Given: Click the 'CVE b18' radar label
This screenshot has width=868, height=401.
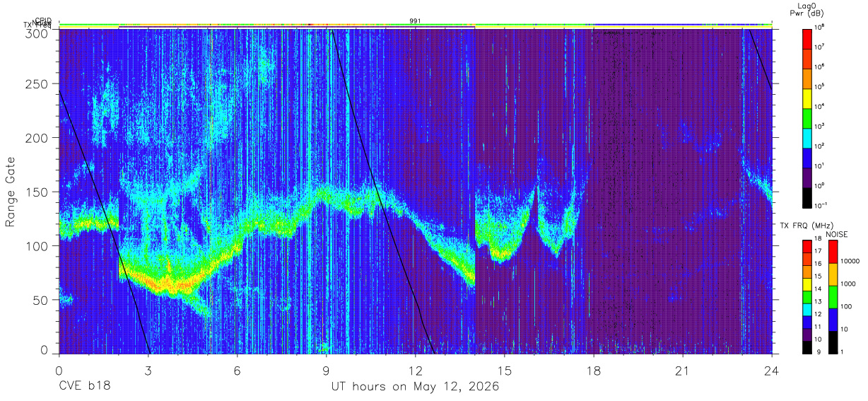Looking at the screenshot, I should click(x=84, y=387).
